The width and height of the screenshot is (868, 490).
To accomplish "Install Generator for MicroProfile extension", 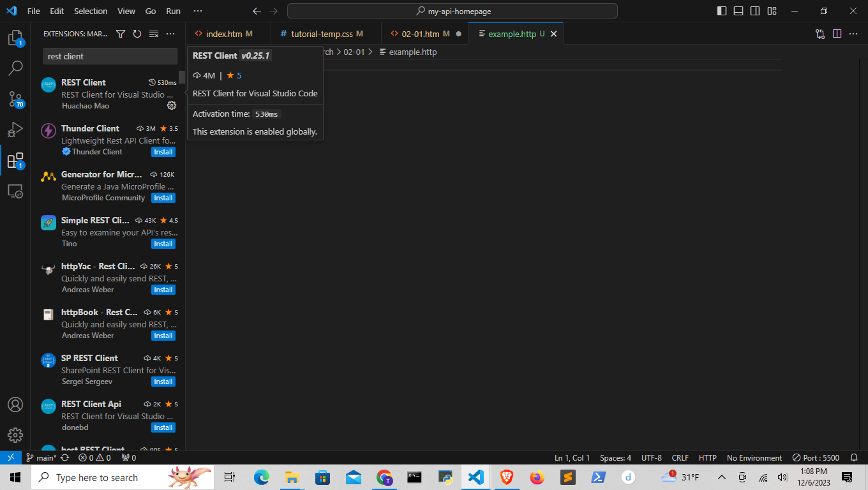I will pos(163,198).
